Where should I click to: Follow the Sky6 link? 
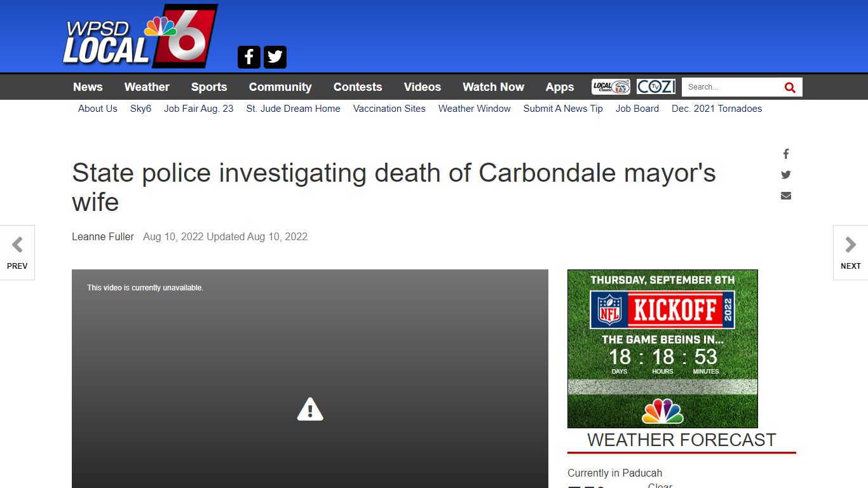click(140, 109)
